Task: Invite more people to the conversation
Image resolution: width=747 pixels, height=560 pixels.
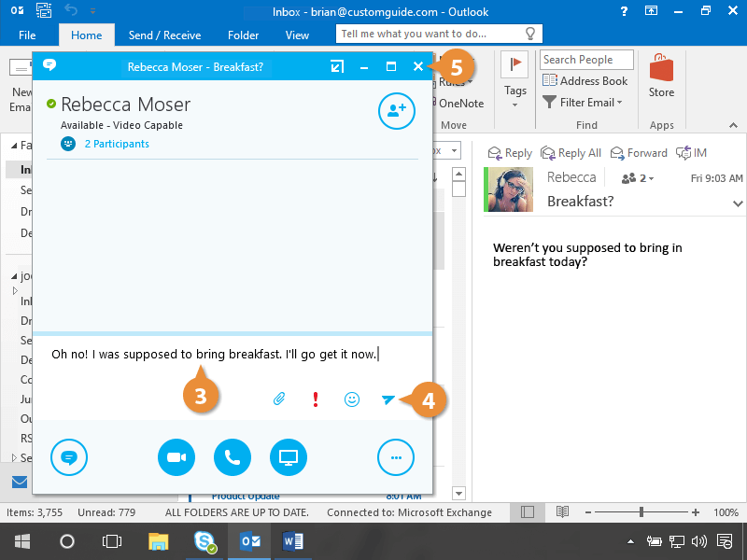Action: coord(396,111)
